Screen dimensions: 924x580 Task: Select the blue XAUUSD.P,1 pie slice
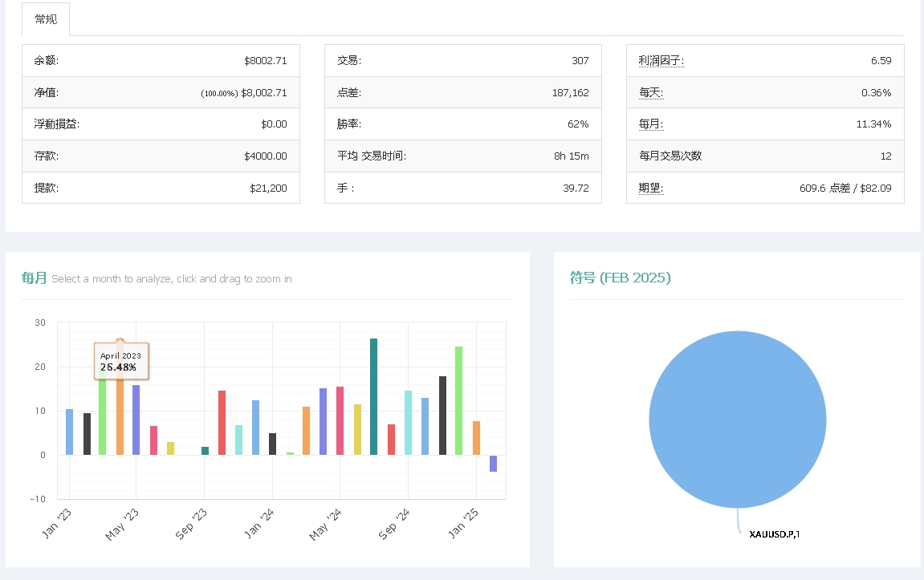pos(737,420)
